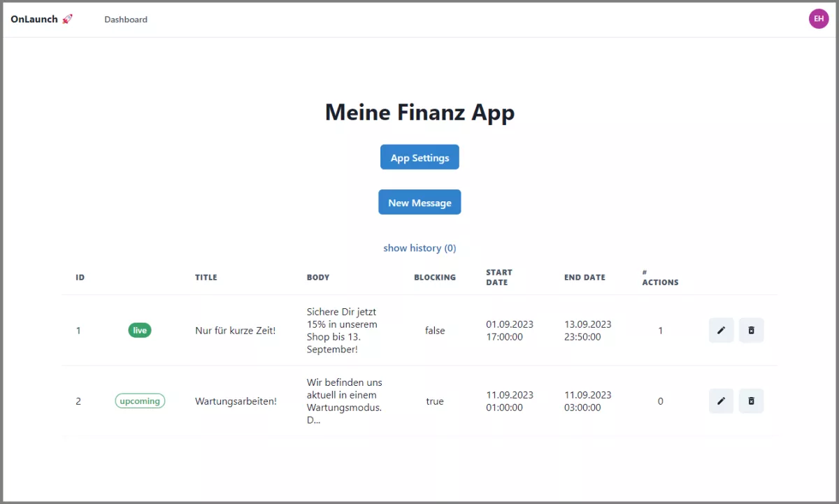Delete the "Wartungsarbeiten!" message

coord(751,401)
